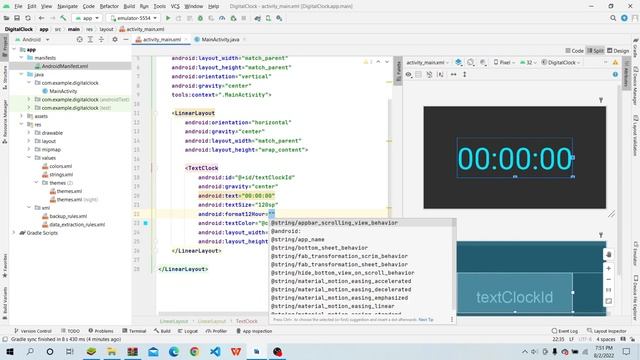
Task: Switch to Design view mode
Action: point(618,51)
